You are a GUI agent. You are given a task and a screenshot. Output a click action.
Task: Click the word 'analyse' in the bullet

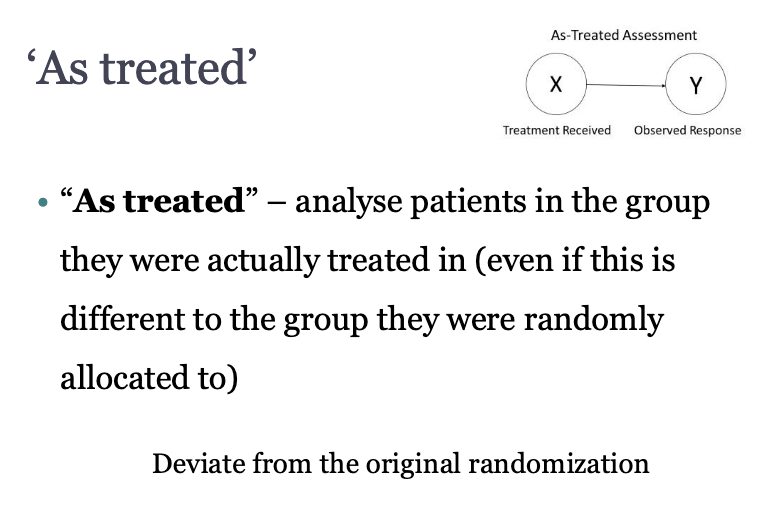coord(348,202)
